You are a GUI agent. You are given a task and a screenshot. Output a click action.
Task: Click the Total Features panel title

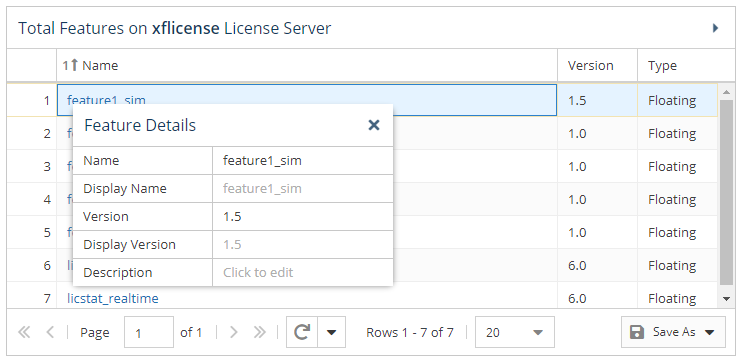tap(175, 28)
